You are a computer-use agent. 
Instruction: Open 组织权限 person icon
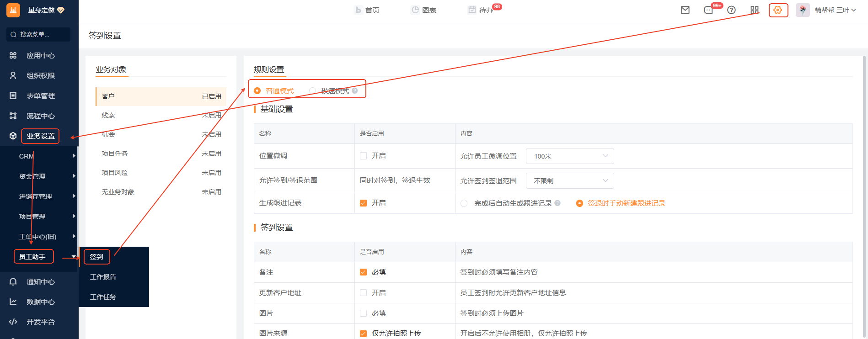pyautogui.click(x=13, y=75)
